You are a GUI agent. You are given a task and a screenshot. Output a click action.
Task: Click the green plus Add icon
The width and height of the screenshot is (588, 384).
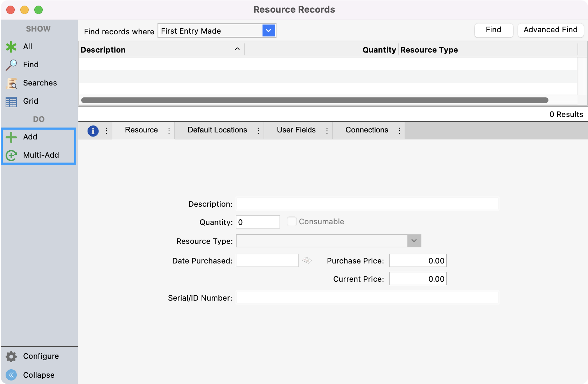[11, 137]
